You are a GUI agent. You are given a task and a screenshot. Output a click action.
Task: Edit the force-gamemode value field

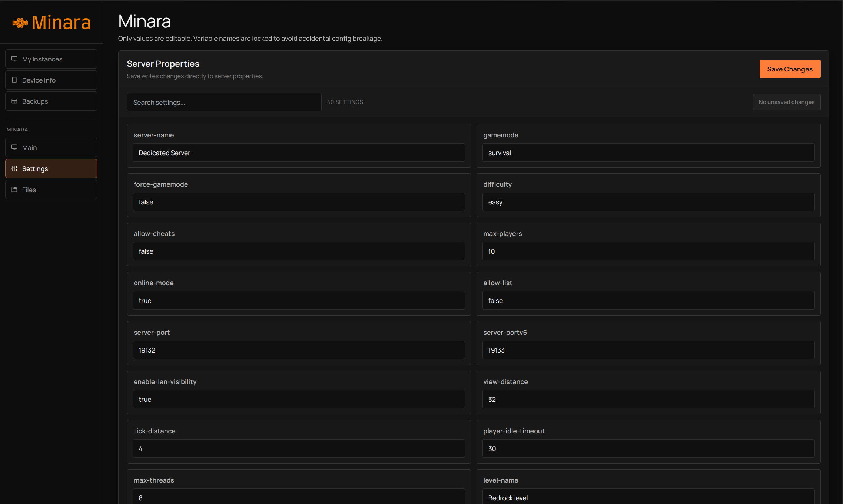299,202
